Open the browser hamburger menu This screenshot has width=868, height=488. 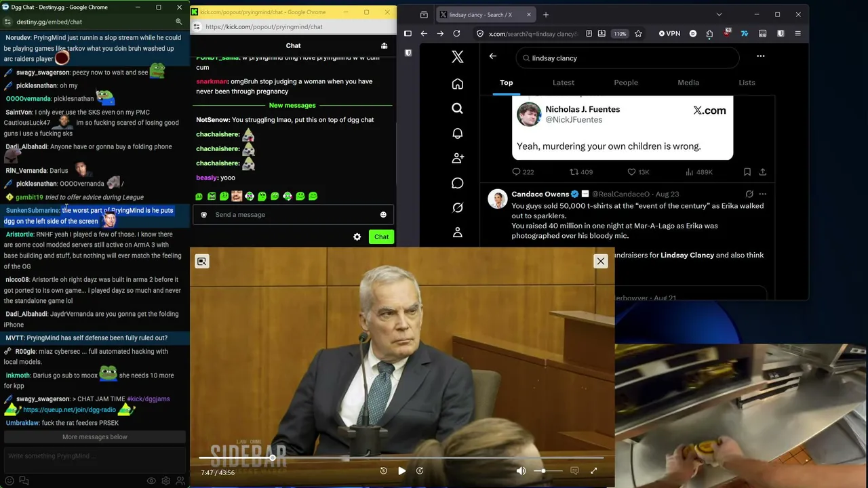point(797,34)
